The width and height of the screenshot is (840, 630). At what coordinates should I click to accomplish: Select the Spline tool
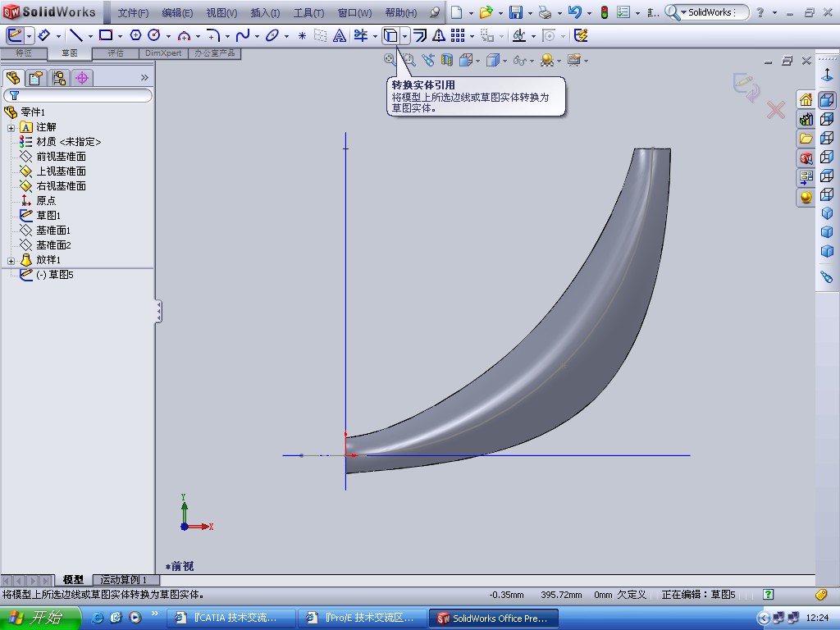coord(243,36)
